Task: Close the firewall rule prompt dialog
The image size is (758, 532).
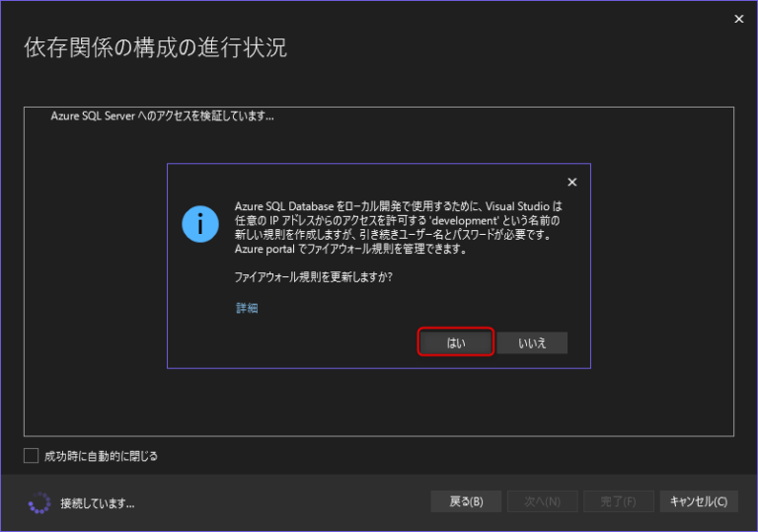Action: pos(571,182)
